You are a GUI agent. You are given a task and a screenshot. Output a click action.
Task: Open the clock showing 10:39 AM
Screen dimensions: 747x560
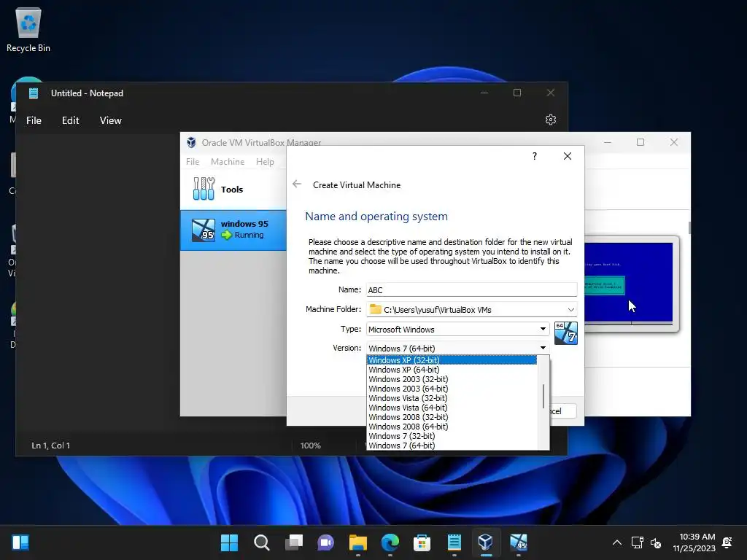694,542
